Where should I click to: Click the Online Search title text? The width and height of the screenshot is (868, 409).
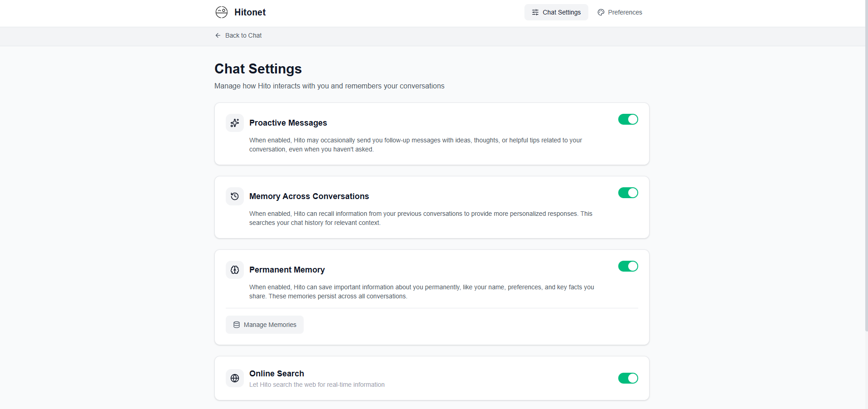[x=276, y=374]
